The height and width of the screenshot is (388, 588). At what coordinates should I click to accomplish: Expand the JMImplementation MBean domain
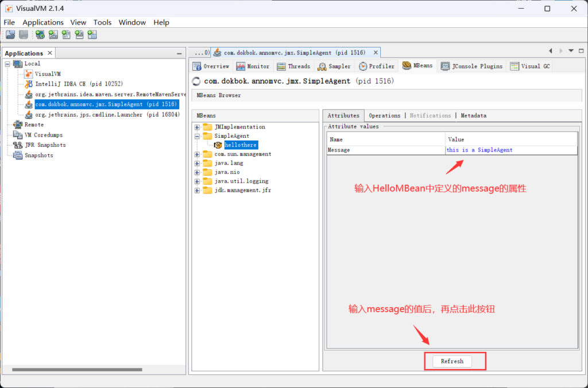(x=197, y=127)
